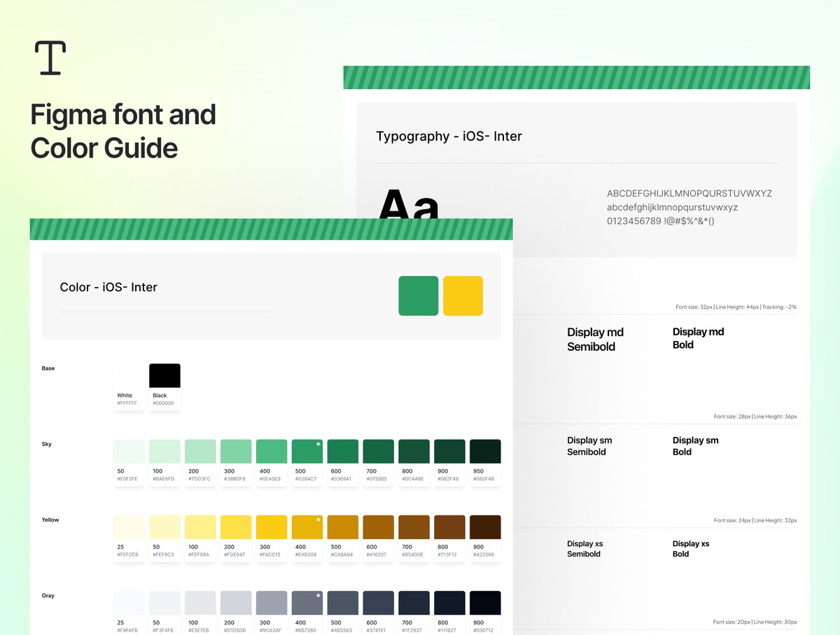The image size is (840, 635).
Task: Click the typography T icon
Action: pyautogui.click(x=50, y=57)
